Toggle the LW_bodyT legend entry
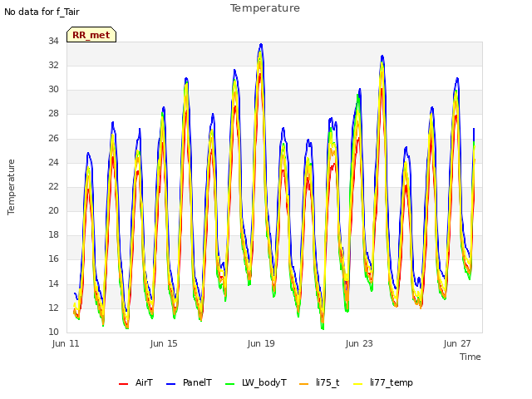Viewport: 532px width, 399px height. pyautogui.click(x=256, y=383)
